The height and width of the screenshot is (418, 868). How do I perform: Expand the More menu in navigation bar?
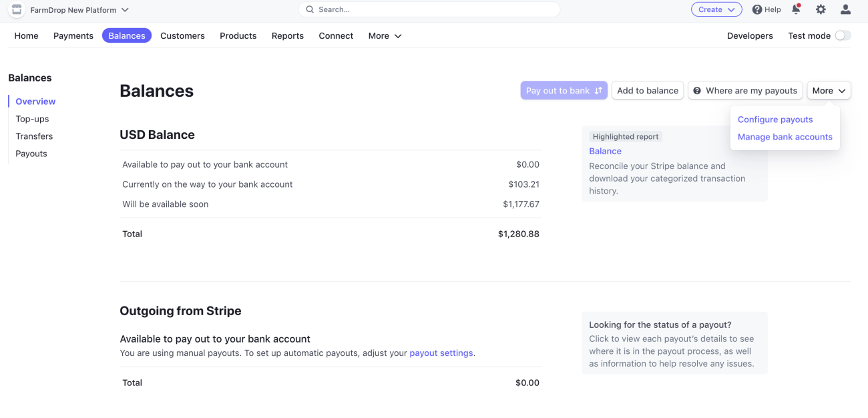[x=385, y=36]
